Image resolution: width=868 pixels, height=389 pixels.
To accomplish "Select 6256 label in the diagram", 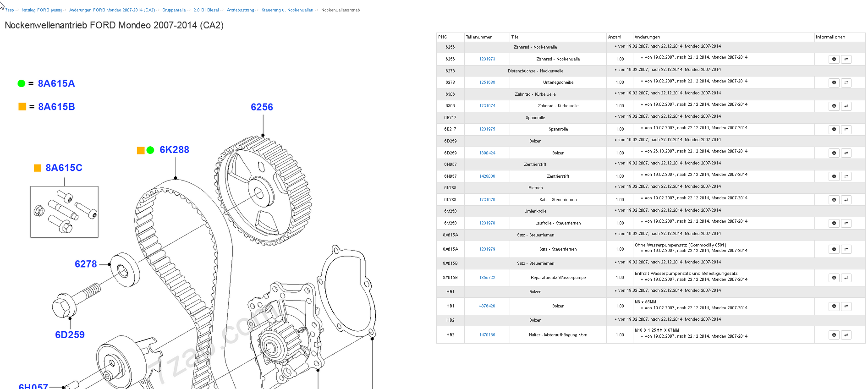I will (x=262, y=107).
